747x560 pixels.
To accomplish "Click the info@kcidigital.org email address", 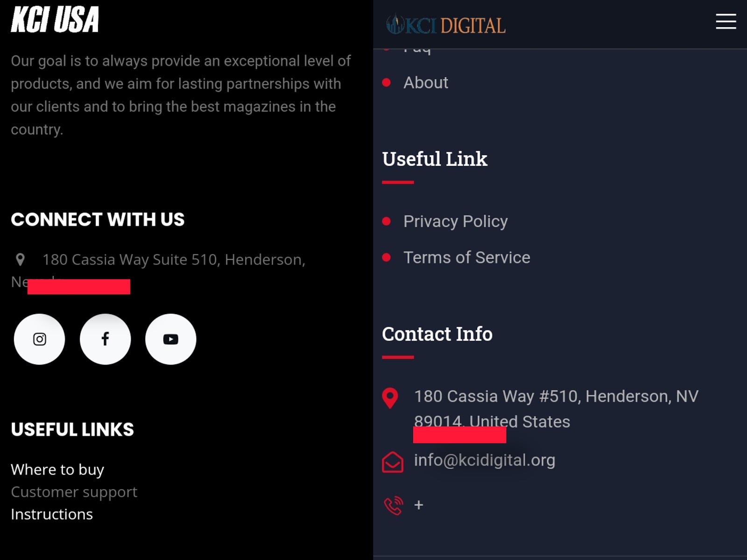I will [485, 460].
